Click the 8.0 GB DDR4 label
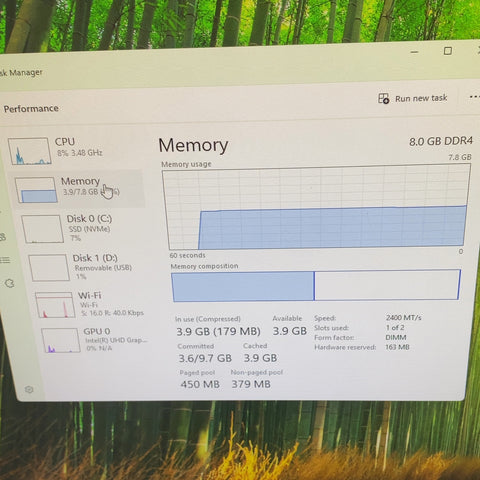 coord(441,141)
